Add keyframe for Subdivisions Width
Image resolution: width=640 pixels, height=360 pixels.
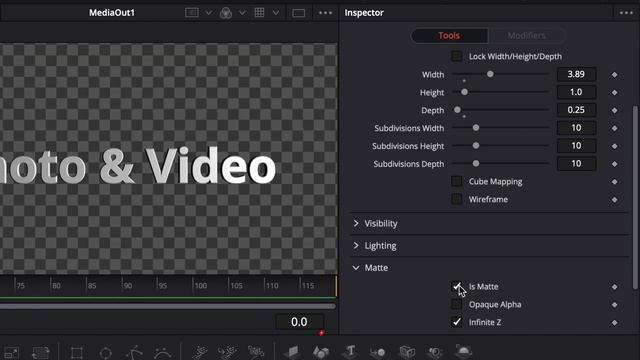pos(614,128)
